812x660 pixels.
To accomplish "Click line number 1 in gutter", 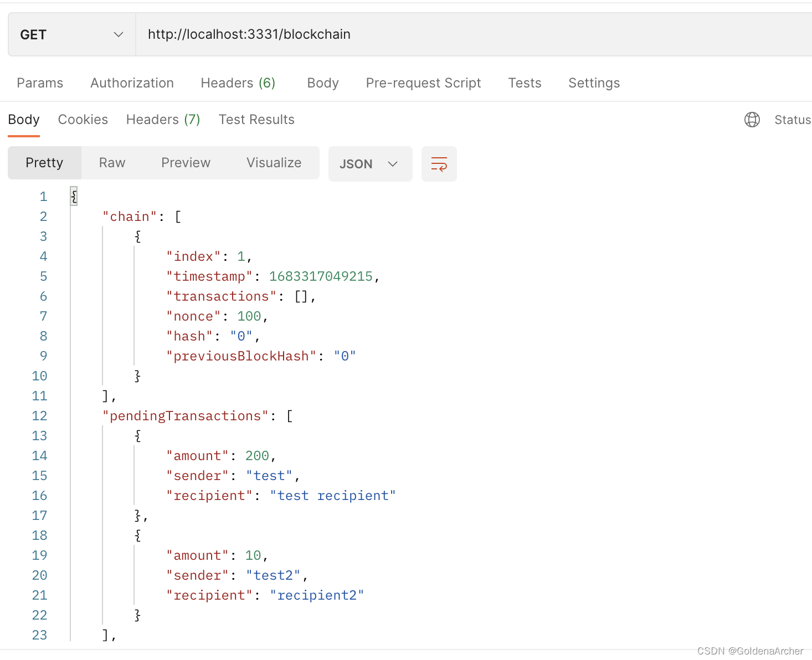I will click(43, 197).
